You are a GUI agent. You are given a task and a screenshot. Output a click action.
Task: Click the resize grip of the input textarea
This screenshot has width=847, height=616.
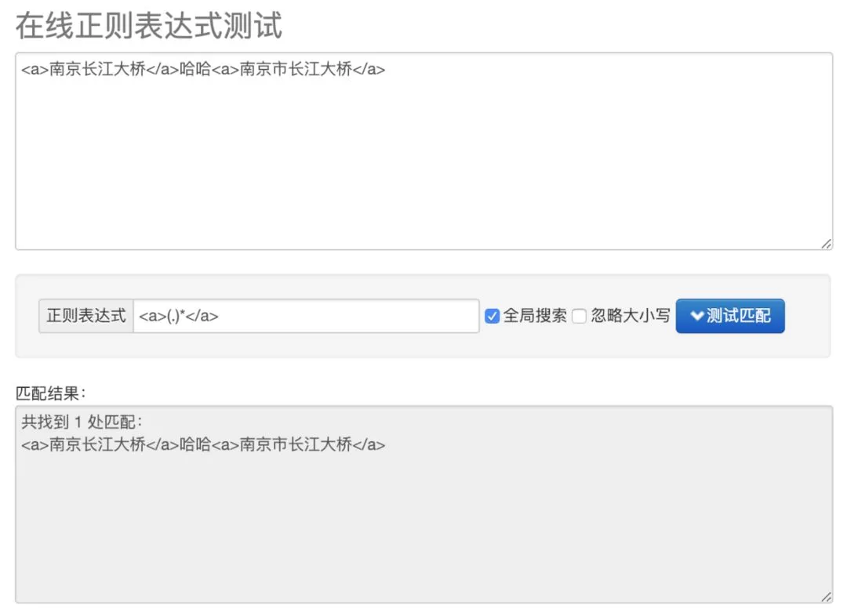[x=827, y=245]
